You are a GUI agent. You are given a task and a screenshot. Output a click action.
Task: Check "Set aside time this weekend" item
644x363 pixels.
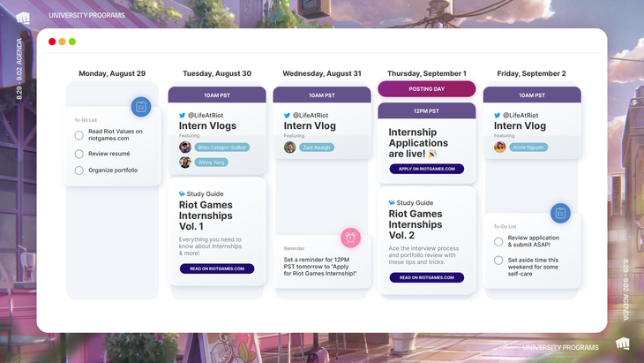[498, 261]
